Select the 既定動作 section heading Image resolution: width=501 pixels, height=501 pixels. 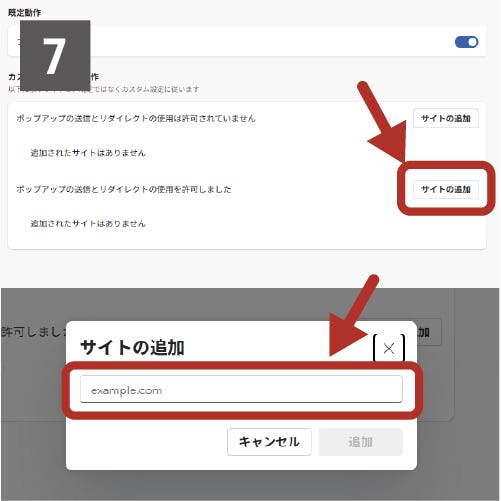point(25,13)
